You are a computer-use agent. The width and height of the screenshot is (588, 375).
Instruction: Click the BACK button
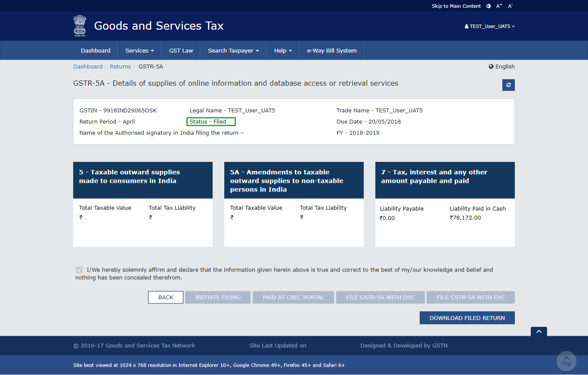(x=166, y=298)
